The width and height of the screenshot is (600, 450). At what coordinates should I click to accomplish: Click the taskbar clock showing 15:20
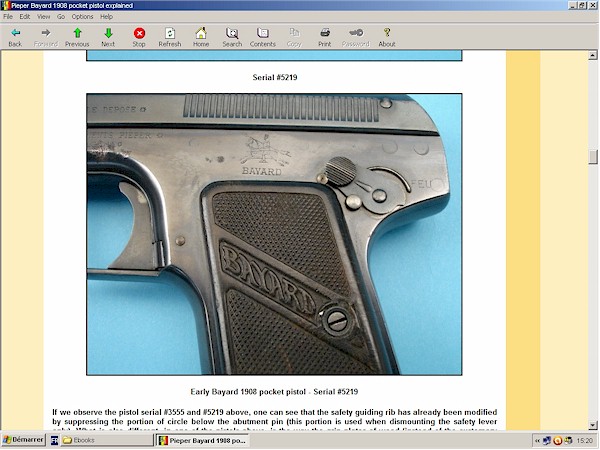[584, 441]
